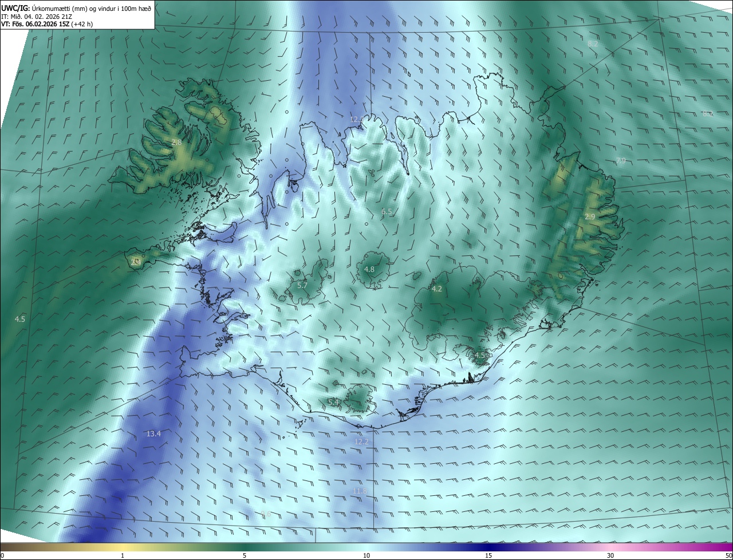Screen dimensions: 733x560
Task: Select the 1 tick label on the colour scale
Action: click(x=123, y=555)
